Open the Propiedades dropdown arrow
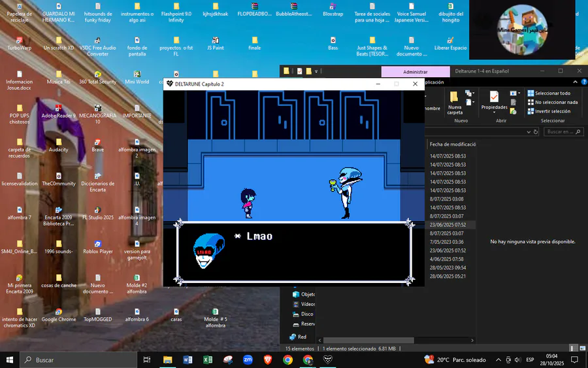588x368 pixels. click(494, 112)
